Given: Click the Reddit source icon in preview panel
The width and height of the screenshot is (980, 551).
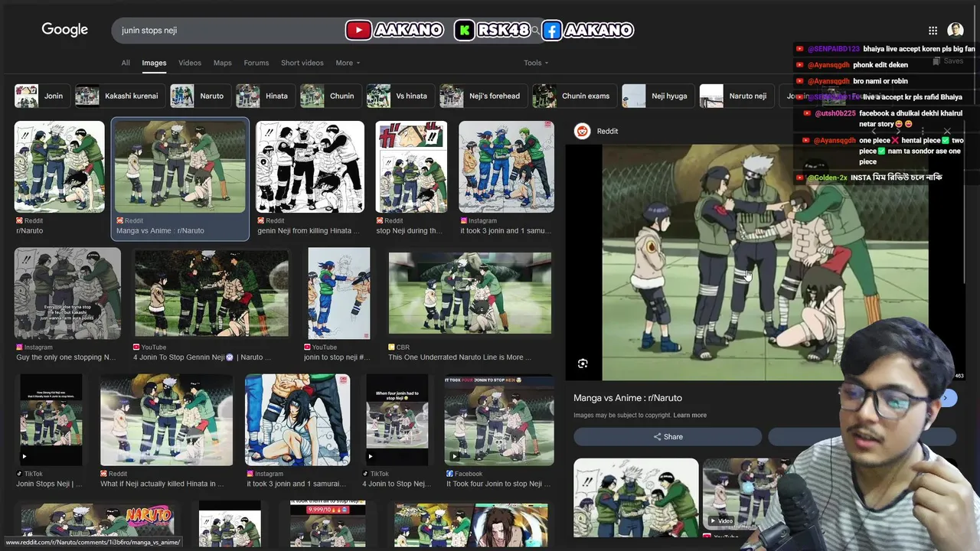Looking at the screenshot, I should (583, 131).
